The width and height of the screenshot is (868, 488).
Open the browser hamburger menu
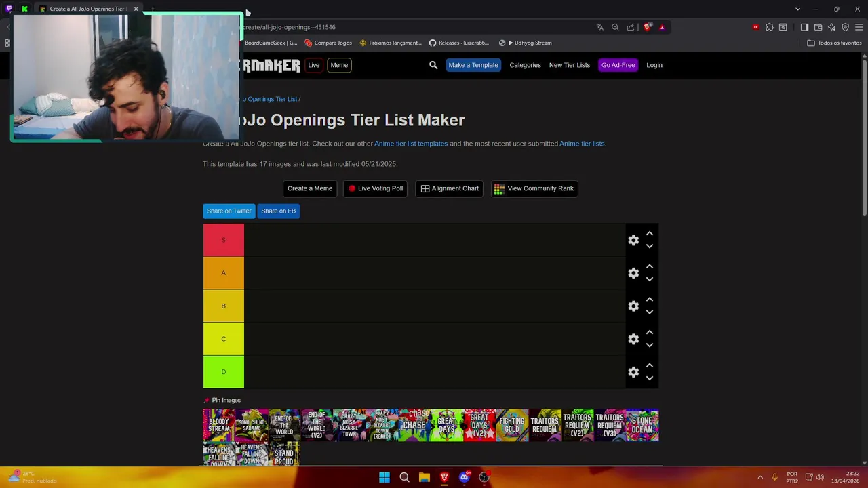coord(859,27)
